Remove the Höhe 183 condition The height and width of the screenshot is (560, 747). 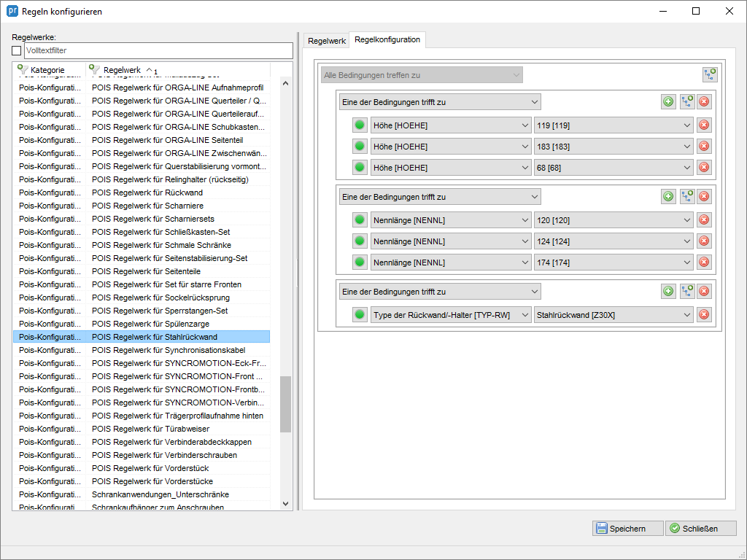click(x=704, y=146)
